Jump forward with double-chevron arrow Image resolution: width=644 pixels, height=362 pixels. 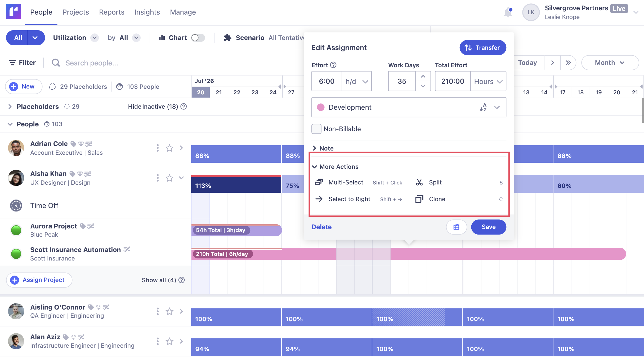point(568,63)
